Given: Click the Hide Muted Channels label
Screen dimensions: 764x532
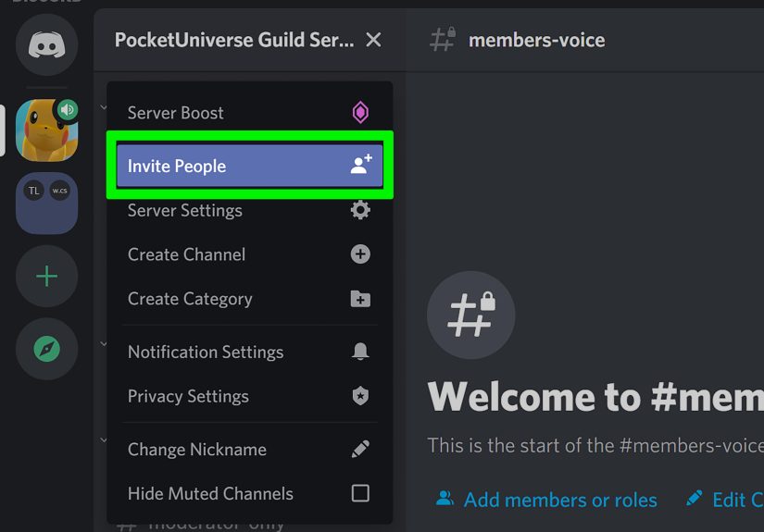Looking at the screenshot, I should [x=210, y=493].
